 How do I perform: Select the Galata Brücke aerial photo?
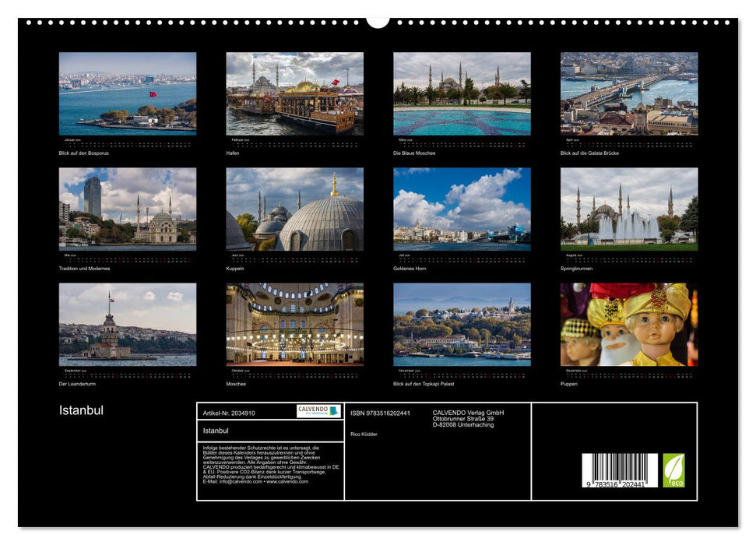pyautogui.click(x=628, y=94)
